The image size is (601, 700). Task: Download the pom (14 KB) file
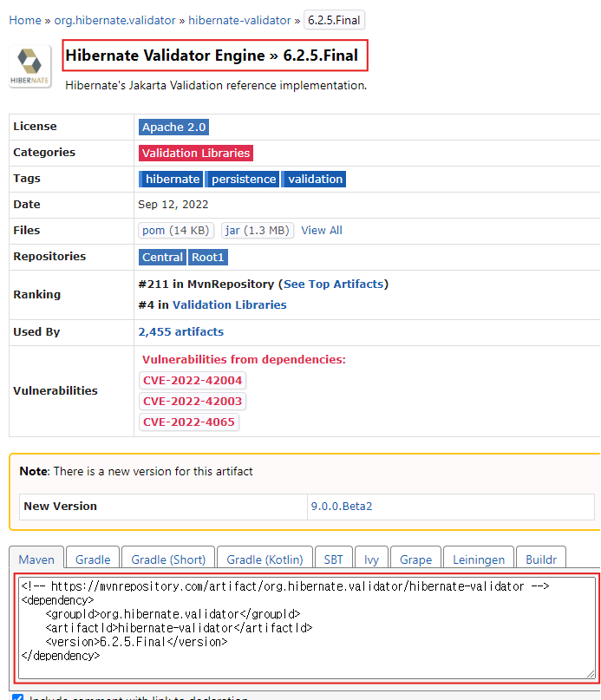(176, 231)
